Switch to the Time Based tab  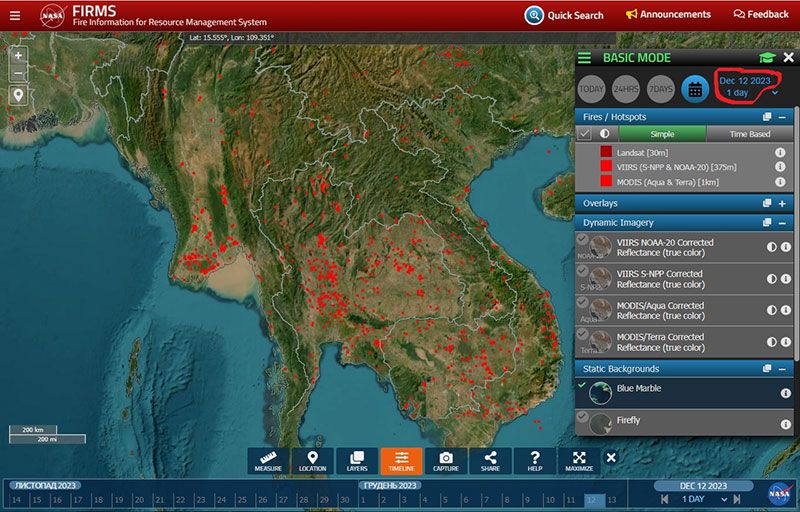click(749, 134)
